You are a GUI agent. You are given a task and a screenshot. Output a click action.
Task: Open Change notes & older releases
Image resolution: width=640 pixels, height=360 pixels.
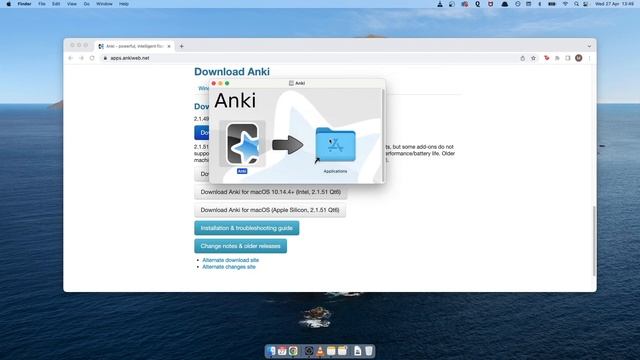coord(240,246)
